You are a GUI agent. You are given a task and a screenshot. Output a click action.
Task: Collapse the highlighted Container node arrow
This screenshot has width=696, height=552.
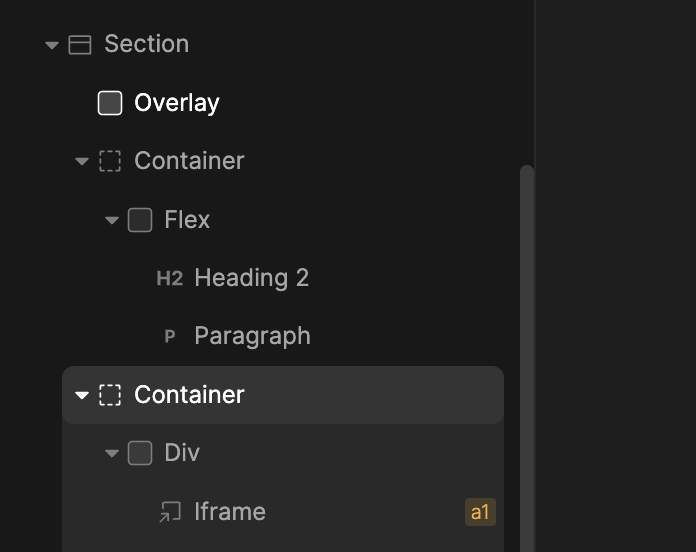click(82, 395)
